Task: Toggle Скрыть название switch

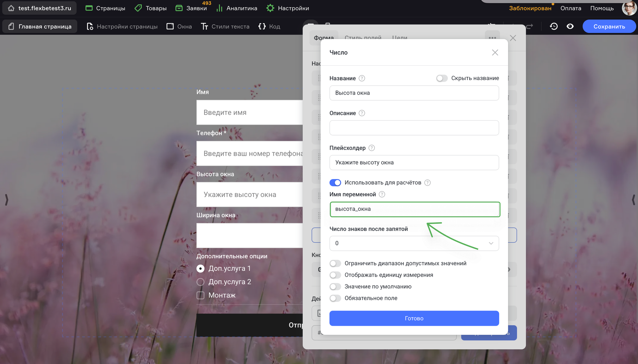Action: tap(442, 78)
